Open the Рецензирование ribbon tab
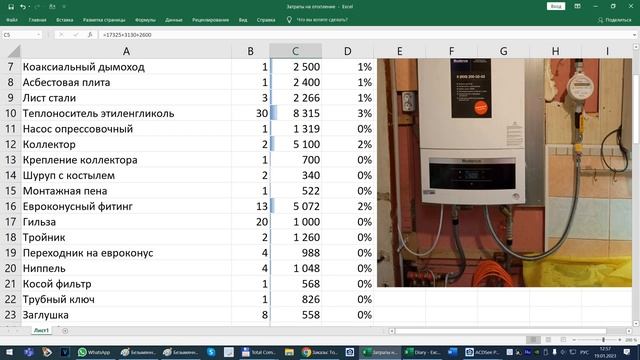 coord(211,20)
